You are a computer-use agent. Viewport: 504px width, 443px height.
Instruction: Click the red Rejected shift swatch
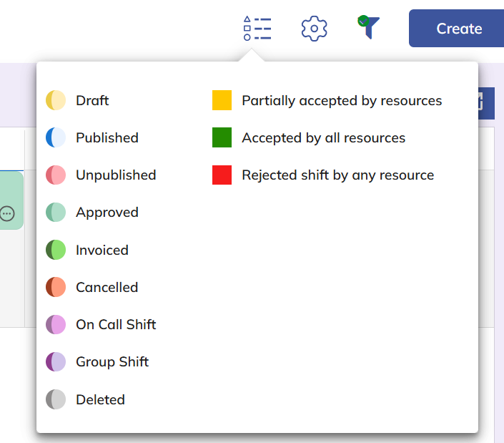[x=222, y=175]
